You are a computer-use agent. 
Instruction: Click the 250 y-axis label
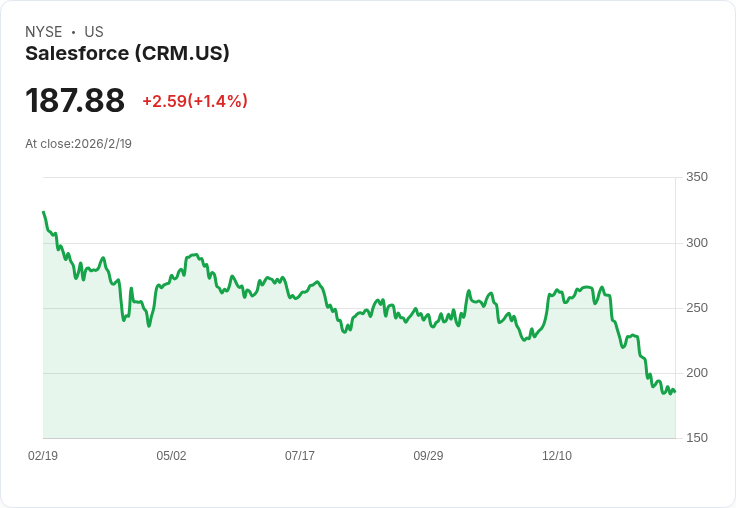coord(696,307)
